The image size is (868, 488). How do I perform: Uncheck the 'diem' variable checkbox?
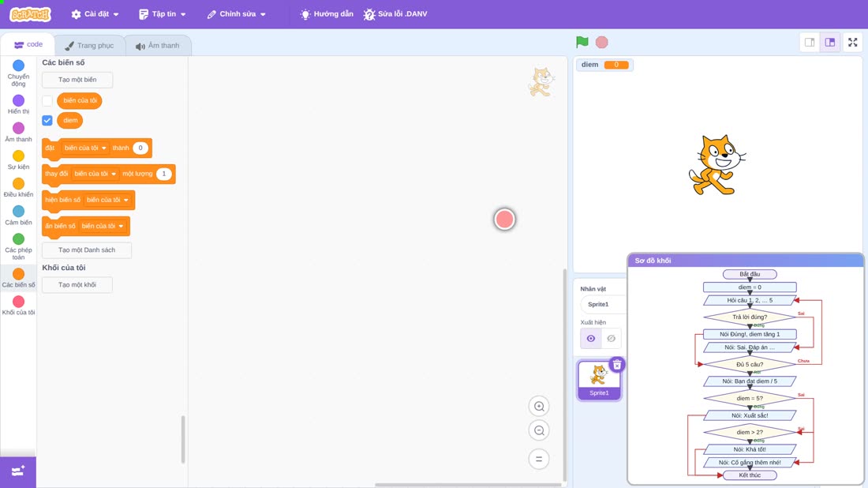pyautogui.click(x=47, y=120)
